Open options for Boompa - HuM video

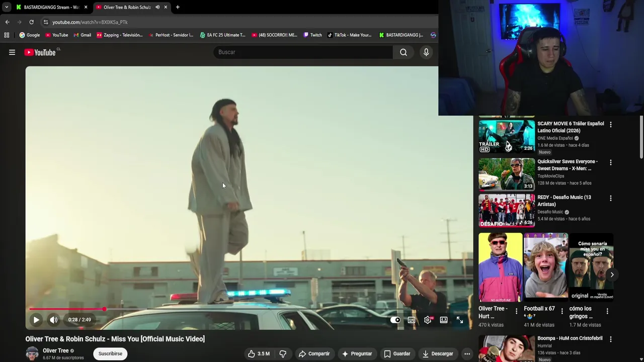click(611, 339)
